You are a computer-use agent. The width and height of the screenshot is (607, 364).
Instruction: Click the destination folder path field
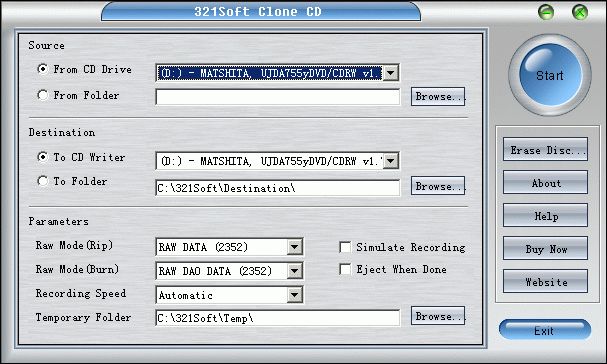[278, 188]
